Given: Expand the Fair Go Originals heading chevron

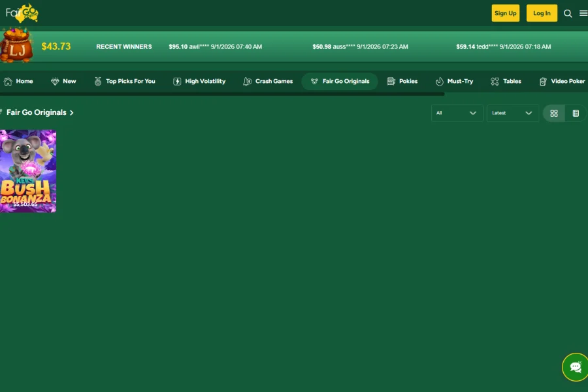Looking at the screenshot, I should pyautogui.click(x=72, y=113).
